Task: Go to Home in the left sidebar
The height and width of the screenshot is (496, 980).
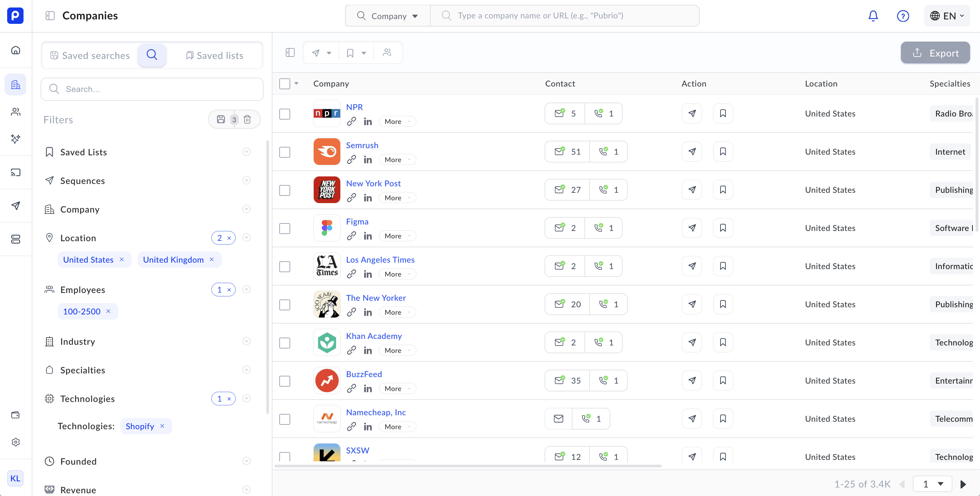Action: 16,50
